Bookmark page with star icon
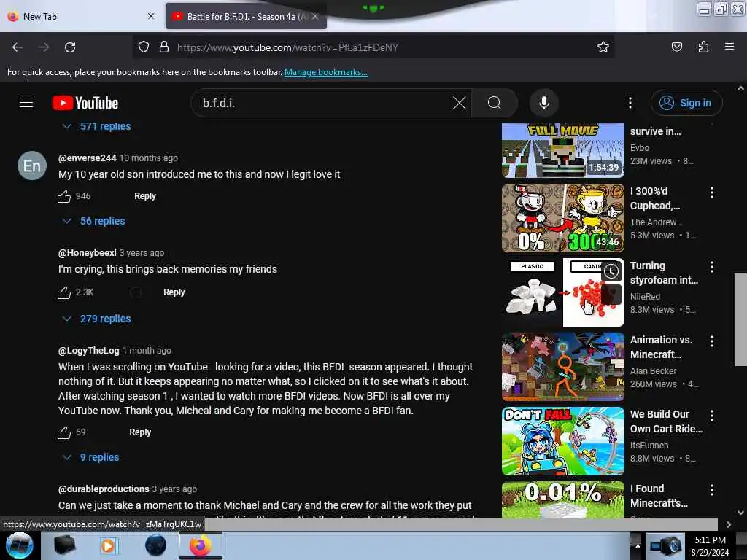 click(x=603, y=47)
